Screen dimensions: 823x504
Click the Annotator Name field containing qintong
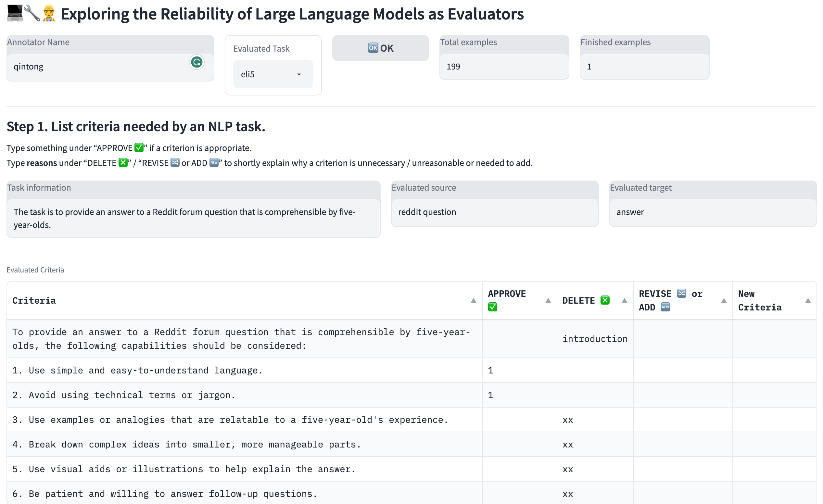[100, 67]
